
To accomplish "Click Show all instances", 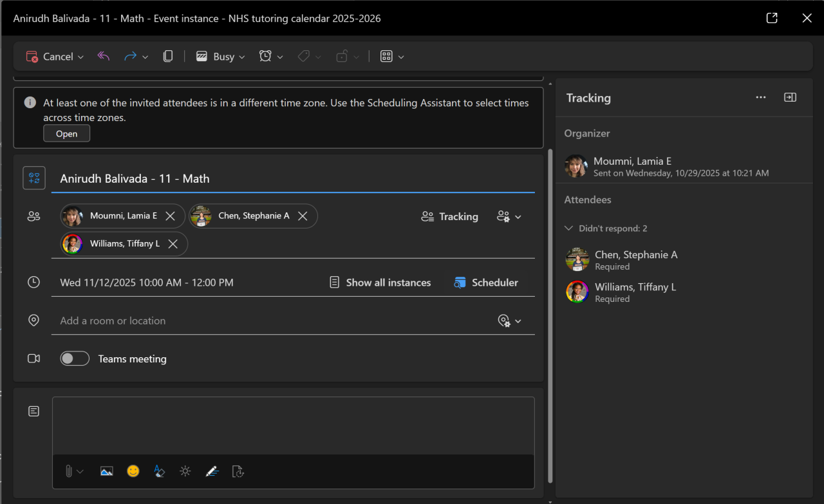I will [x=380, y=283].
